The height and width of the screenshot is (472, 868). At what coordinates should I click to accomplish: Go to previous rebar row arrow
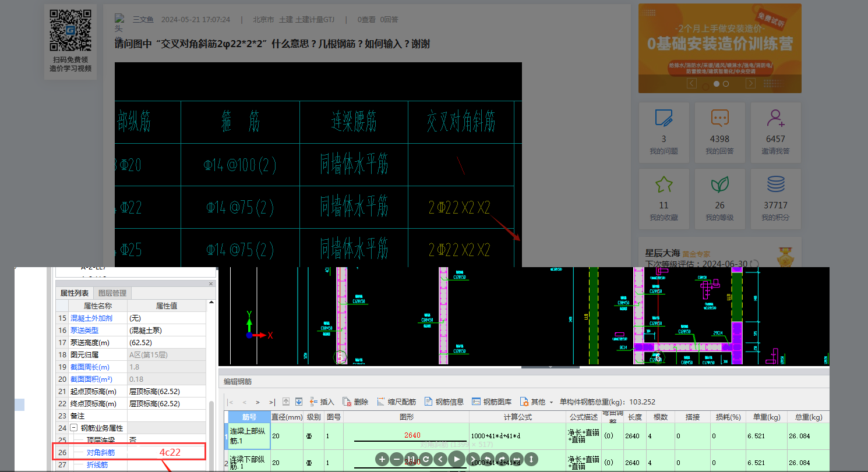pos(244,402)
